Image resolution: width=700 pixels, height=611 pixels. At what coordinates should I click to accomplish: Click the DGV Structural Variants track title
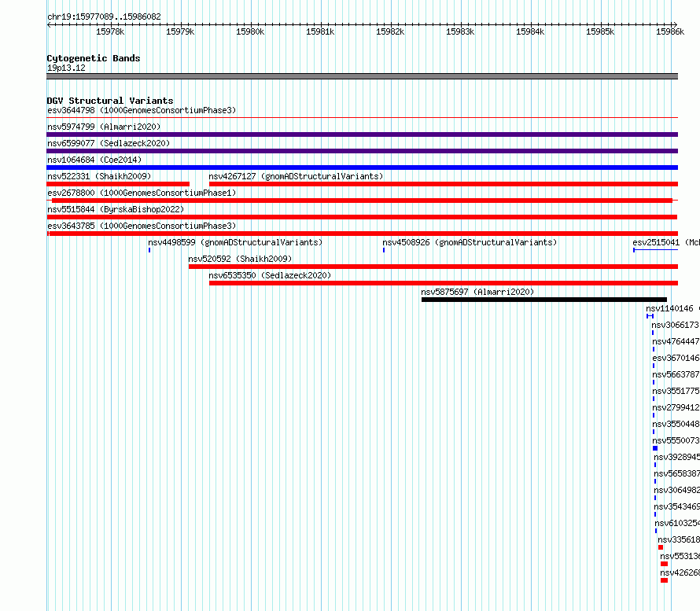[110, 101]
